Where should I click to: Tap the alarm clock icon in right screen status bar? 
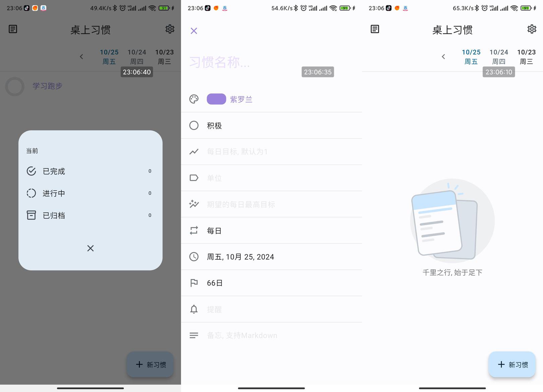click(484, 8)
